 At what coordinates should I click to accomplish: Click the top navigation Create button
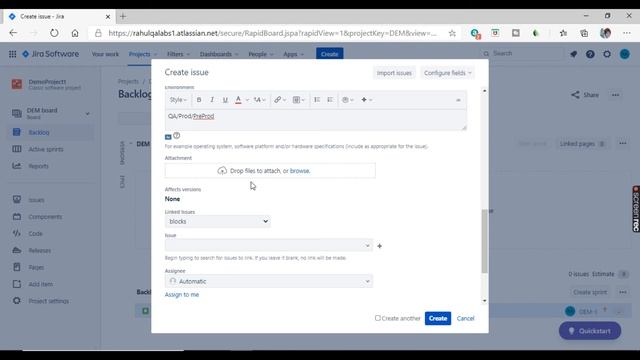329,54
